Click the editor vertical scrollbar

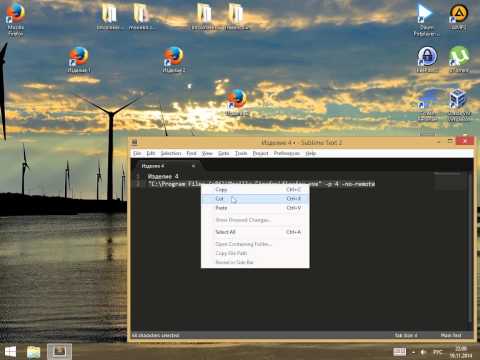[x=470, y=247]
